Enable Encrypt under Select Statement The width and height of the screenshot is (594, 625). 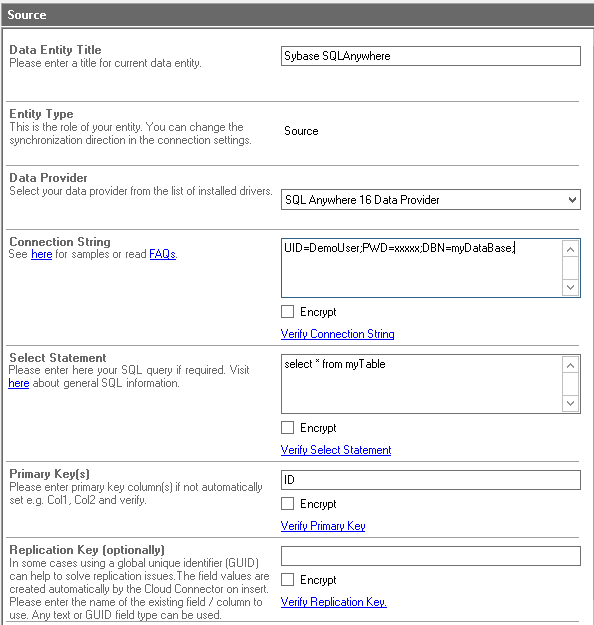[287, 428]
